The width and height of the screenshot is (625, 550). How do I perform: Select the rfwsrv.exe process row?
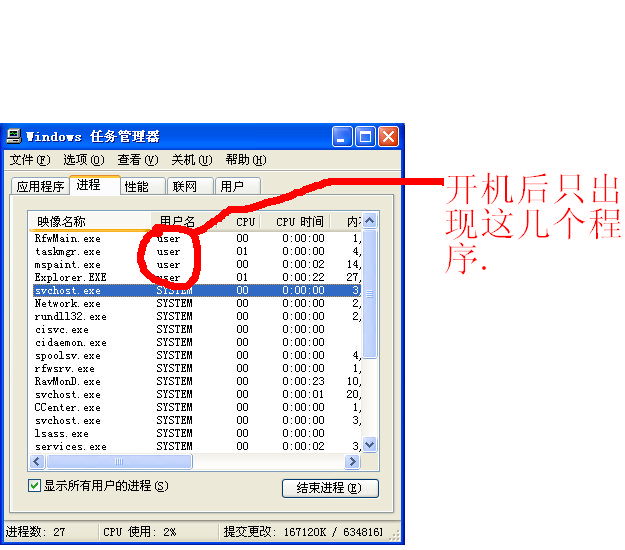pos(197,368)
